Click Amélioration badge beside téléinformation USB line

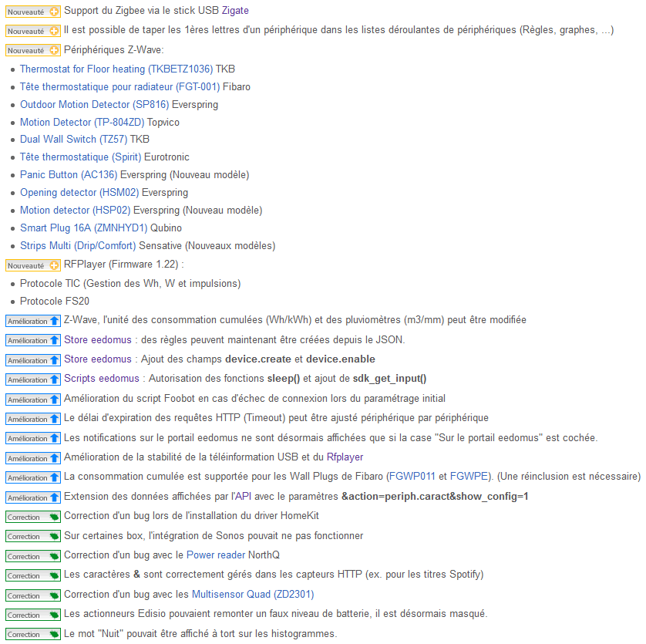(33, 458)
